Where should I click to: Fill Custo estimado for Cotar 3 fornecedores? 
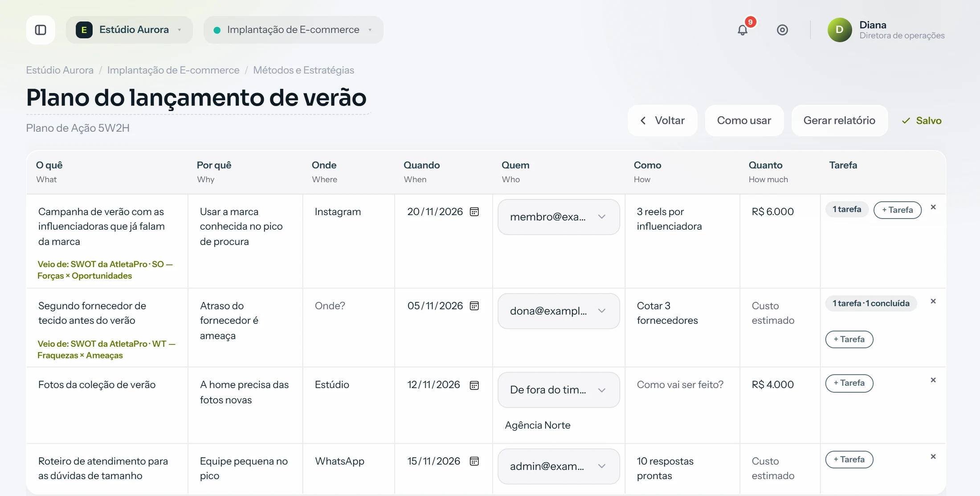780,313
